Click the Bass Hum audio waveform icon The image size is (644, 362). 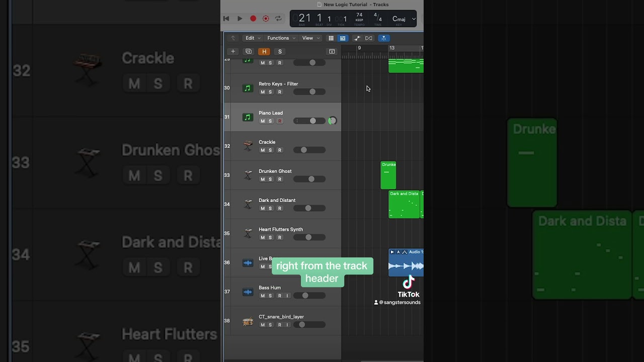pyautogui.click(x=247, y=292)
